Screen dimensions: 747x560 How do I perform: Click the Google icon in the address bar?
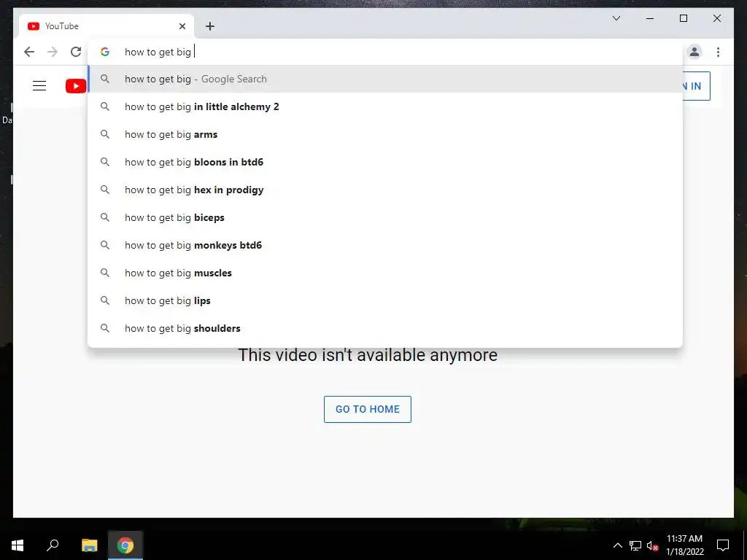click(x=105, y=52)
